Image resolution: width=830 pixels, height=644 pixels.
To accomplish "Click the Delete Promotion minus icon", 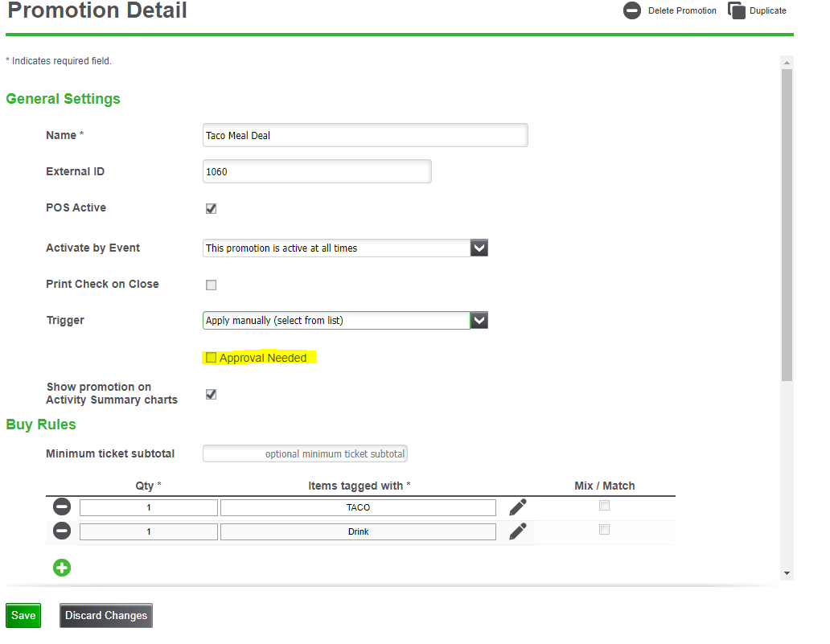I will (632, 11).
